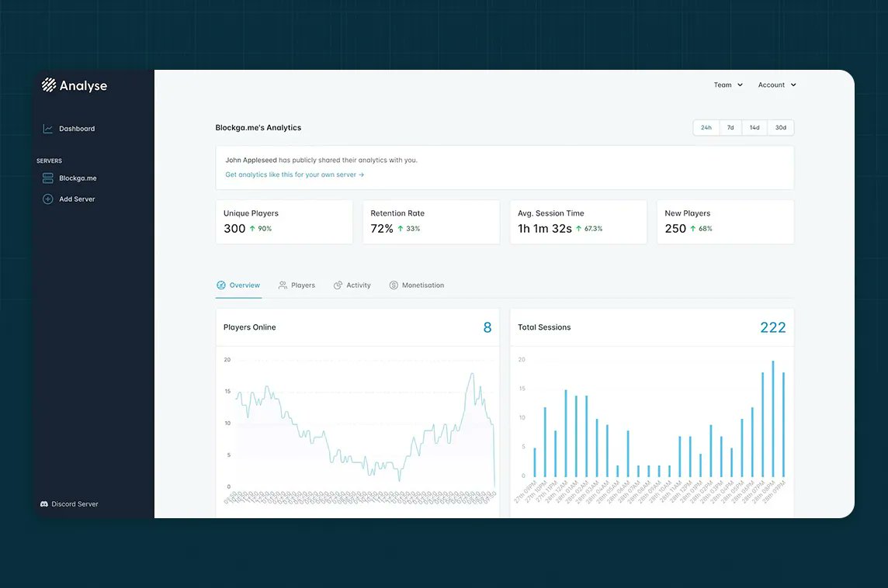This screenshot has height=588, width=888.
Task: Click the Players Online line graph peak
Action: coord(472,374)
